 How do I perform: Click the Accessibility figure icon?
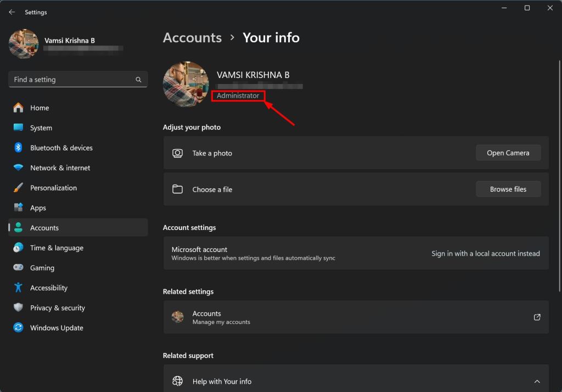tap(18, 288)
